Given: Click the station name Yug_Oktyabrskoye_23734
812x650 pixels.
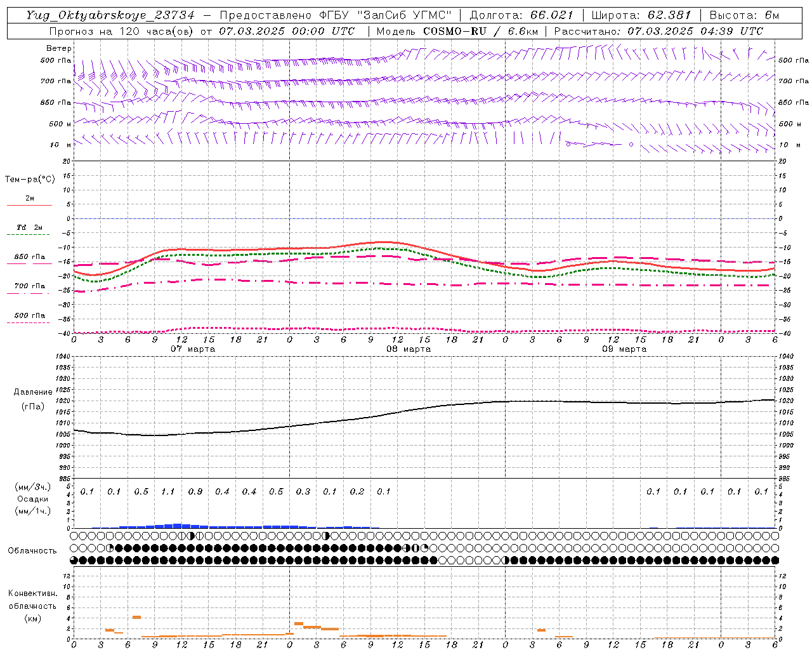Looking at the screenshot, I should [x=110, y=15].
